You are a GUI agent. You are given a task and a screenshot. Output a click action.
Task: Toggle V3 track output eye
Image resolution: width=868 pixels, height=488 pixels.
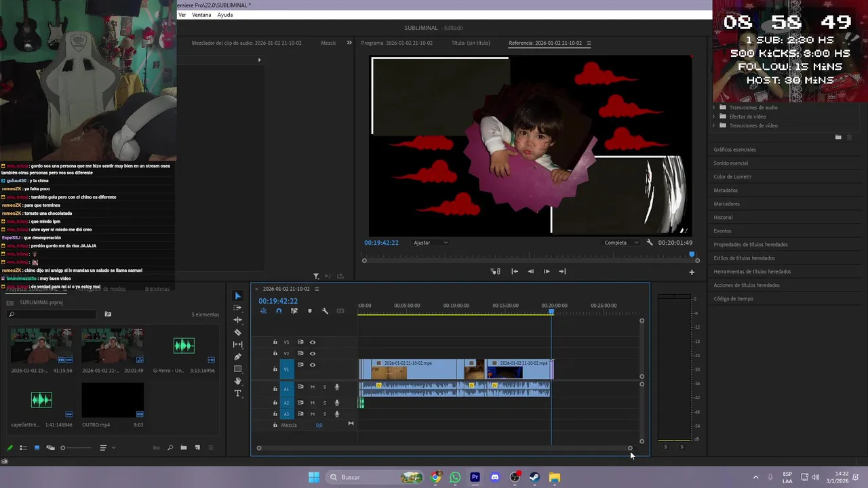(x=313, y=342)
